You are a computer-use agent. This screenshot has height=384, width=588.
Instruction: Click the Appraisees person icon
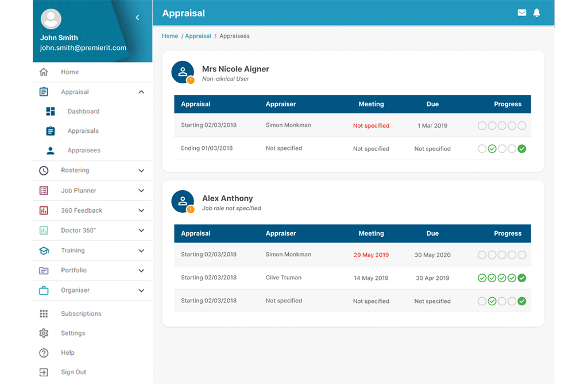point(51,151)
